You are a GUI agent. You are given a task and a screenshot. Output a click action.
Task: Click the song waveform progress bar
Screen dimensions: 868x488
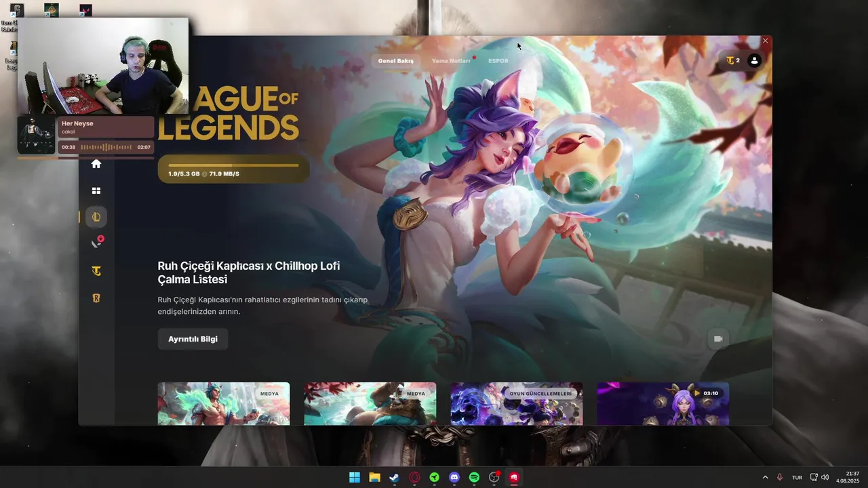click(106, 147)
